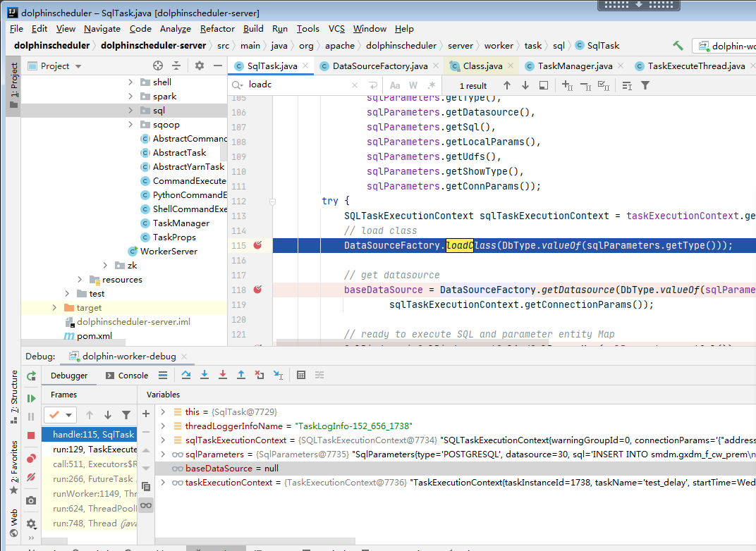Resume program with green play icon

click(31, 398)
